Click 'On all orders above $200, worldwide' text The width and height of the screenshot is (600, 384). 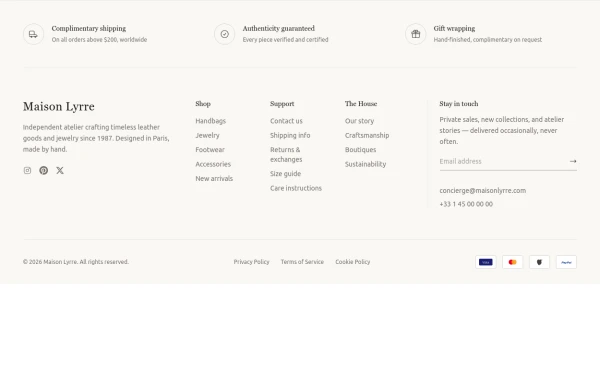pyautogui.click(x=99, y=40)
